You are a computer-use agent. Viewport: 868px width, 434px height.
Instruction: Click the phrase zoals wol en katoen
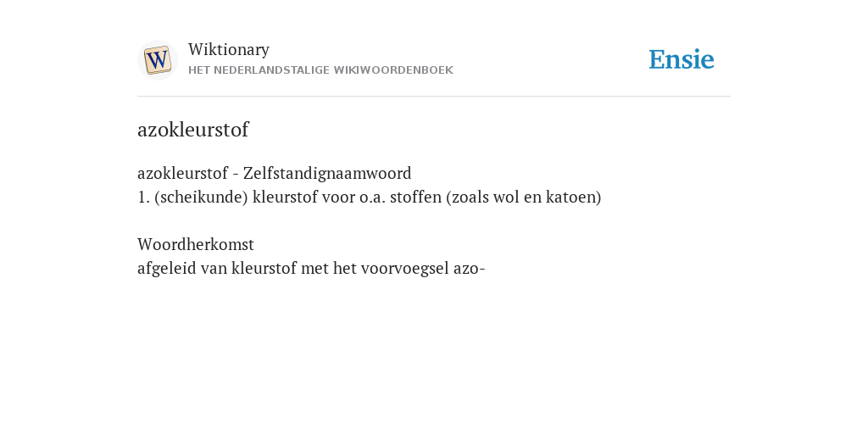click(x=524, y=198)
